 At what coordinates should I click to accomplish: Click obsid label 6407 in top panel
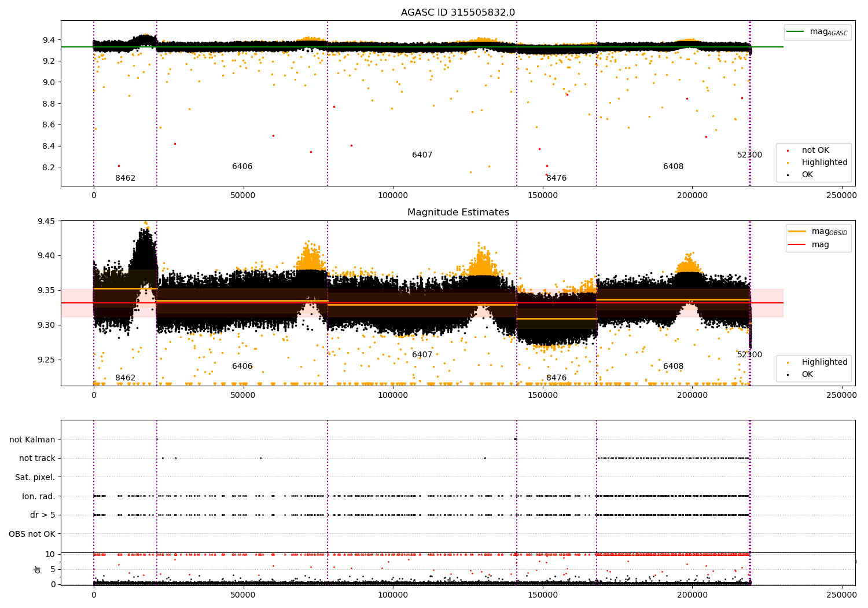point(422,155)
